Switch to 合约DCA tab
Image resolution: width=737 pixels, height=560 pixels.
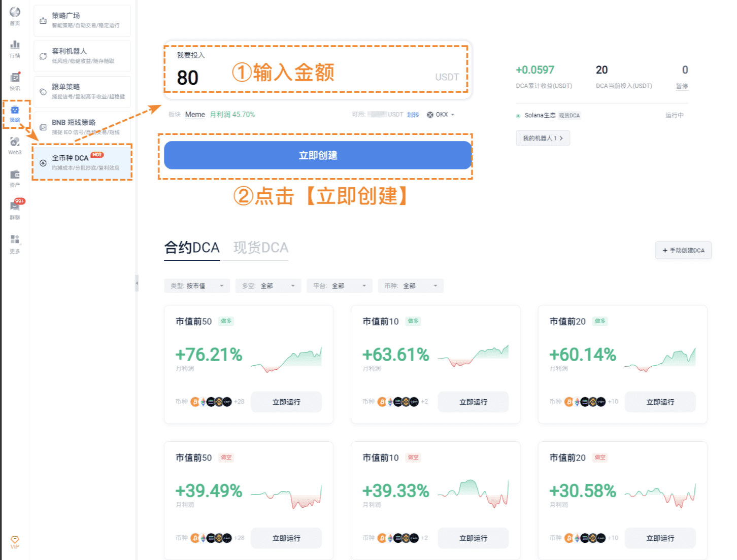click(192, 248)
